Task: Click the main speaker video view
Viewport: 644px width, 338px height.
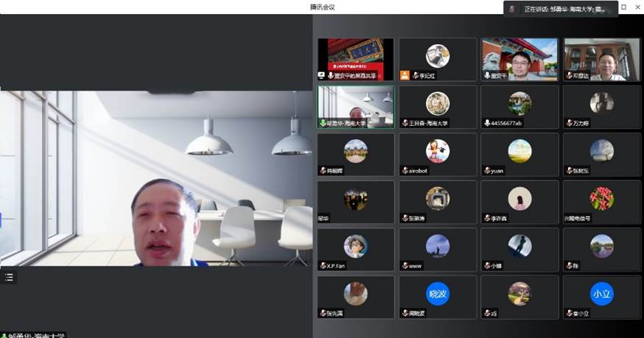Action: (x=156, y=178)
